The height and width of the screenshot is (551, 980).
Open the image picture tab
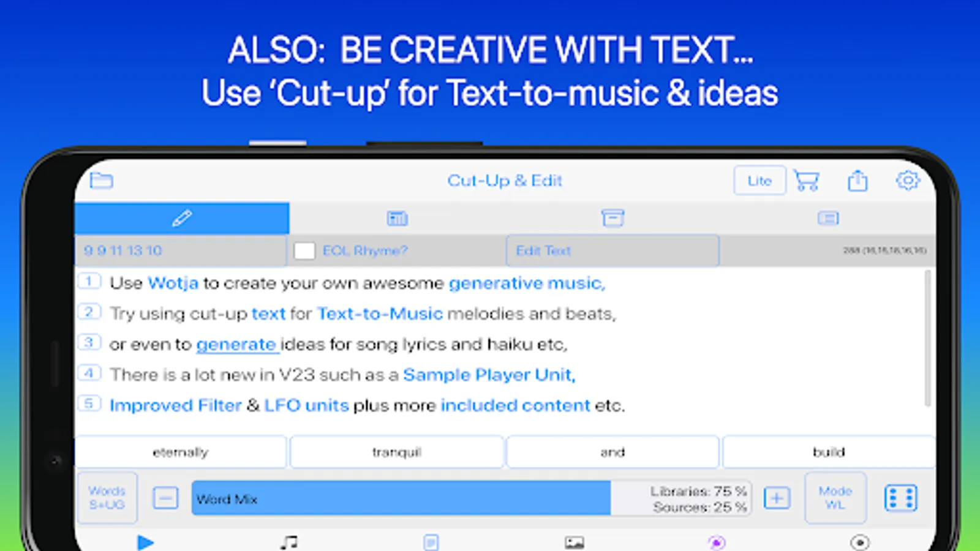575,542
